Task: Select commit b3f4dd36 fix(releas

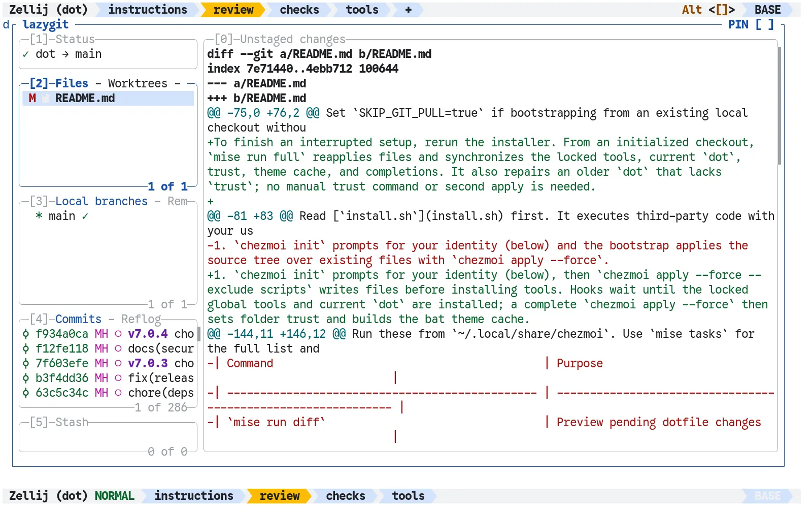Action: coord(108,378)
